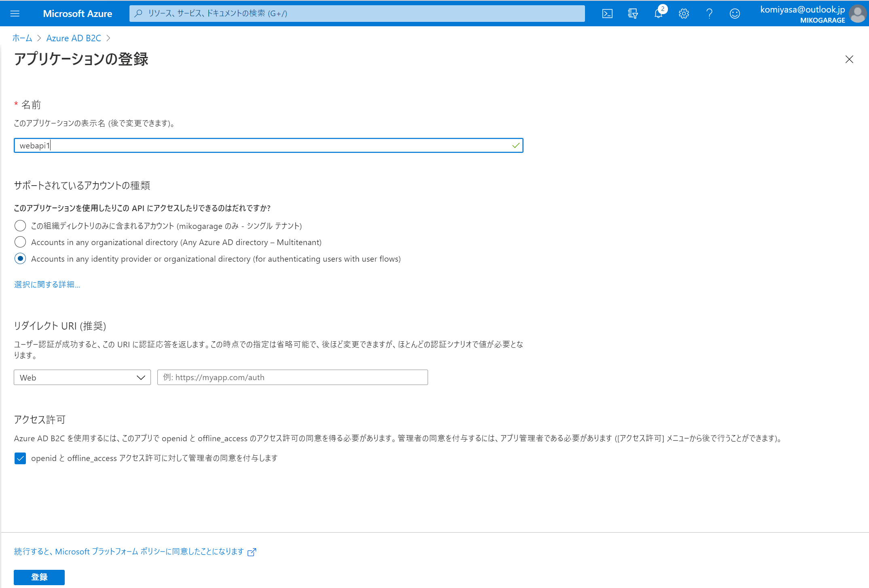Uncheck the openid and offline_access admin consent checkbox
This screenshot has height=588, width=869.
click(20, 458)
